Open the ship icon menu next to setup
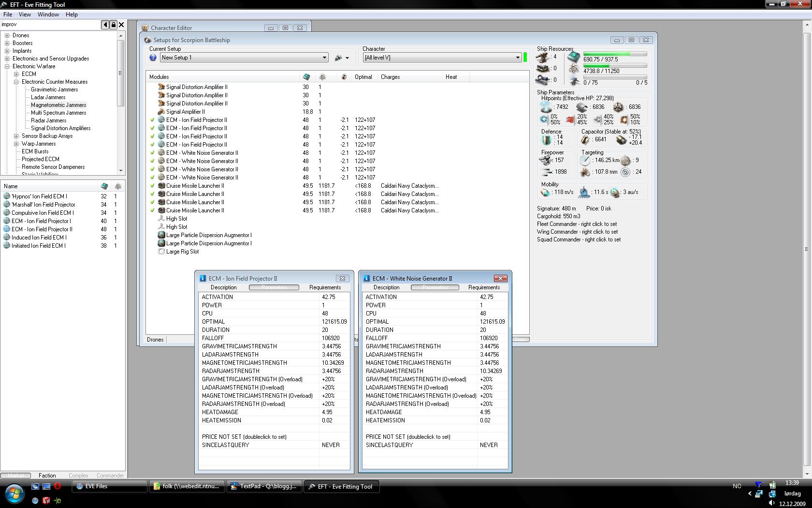812x508 pixels. point(341,58)
